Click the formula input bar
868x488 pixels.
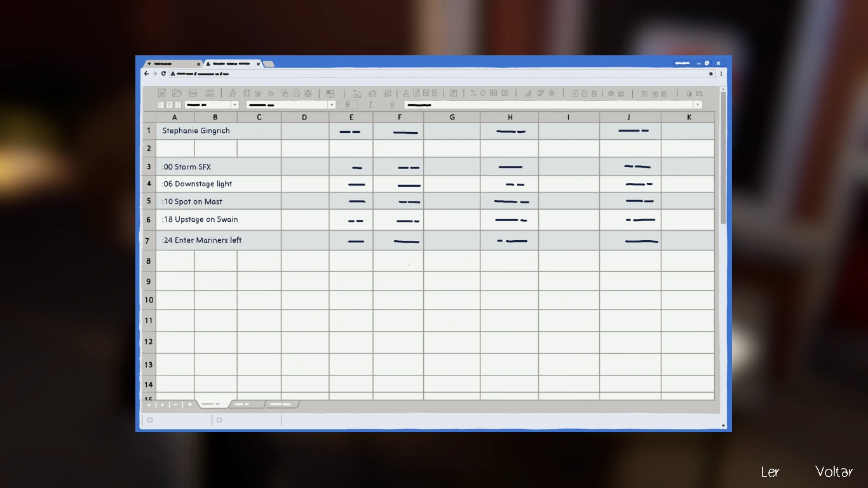(x=549, y=105)
